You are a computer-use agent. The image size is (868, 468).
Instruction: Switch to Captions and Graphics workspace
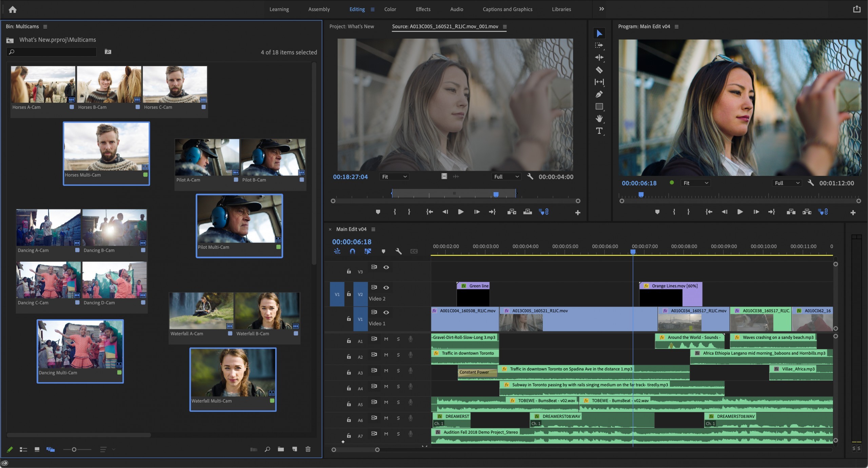tap(507, 9)
